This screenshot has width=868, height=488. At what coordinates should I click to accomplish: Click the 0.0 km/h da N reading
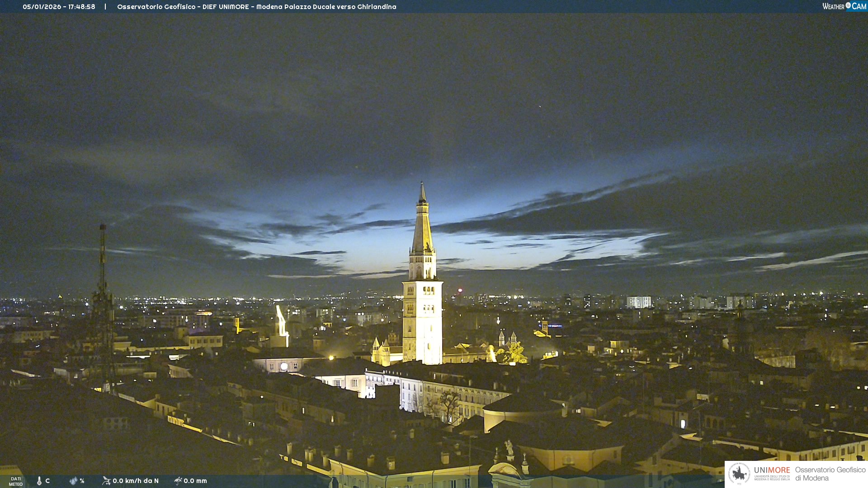pyautogui.click(x=136, y=481)
